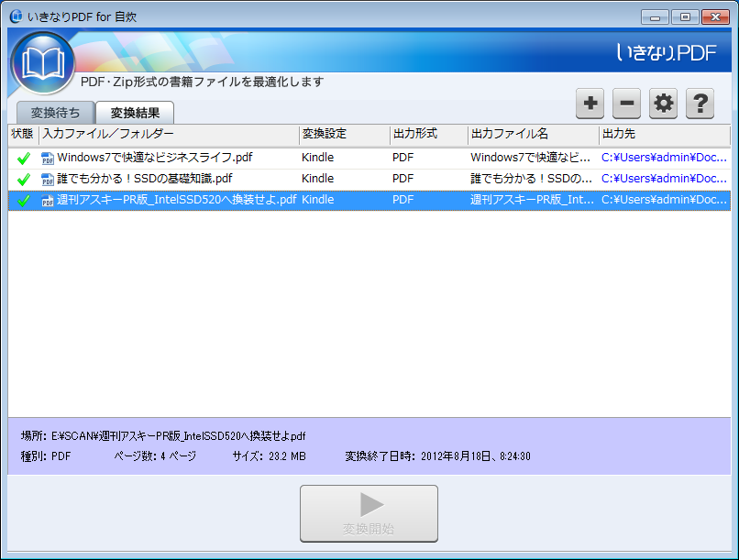This screenshot has height=560, width=739.
Task: Click PDF output format in 誰でも分かる row
Action: (x=403, y=179)
